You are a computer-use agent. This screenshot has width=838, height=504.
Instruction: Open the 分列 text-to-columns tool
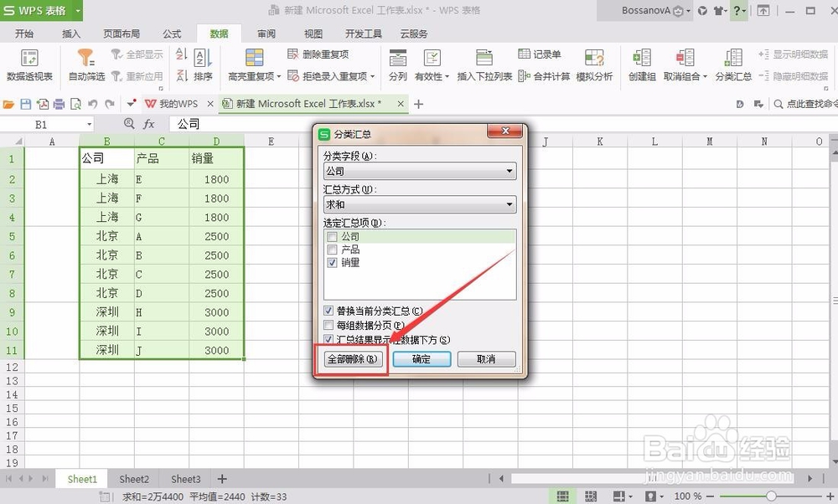397,65
